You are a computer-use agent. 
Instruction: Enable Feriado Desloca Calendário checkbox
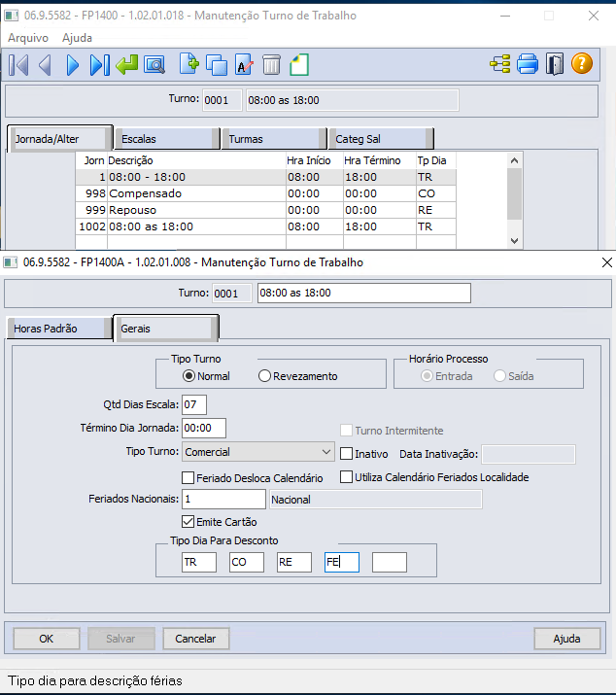(188, 478)
